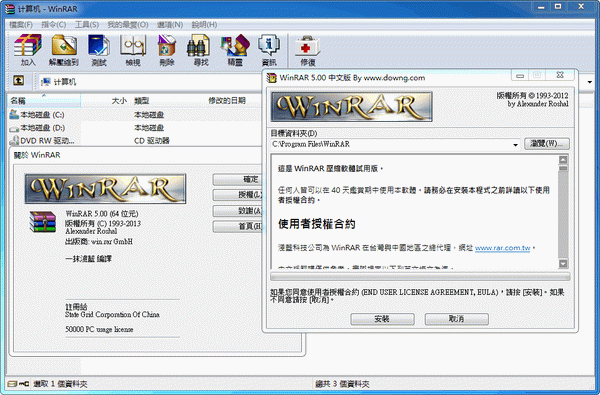This screenshot has height=395, width=600.
Task: Click the WinRAR banner in the installer dialog
Action: pyautogui.click(x=352, y=106)
